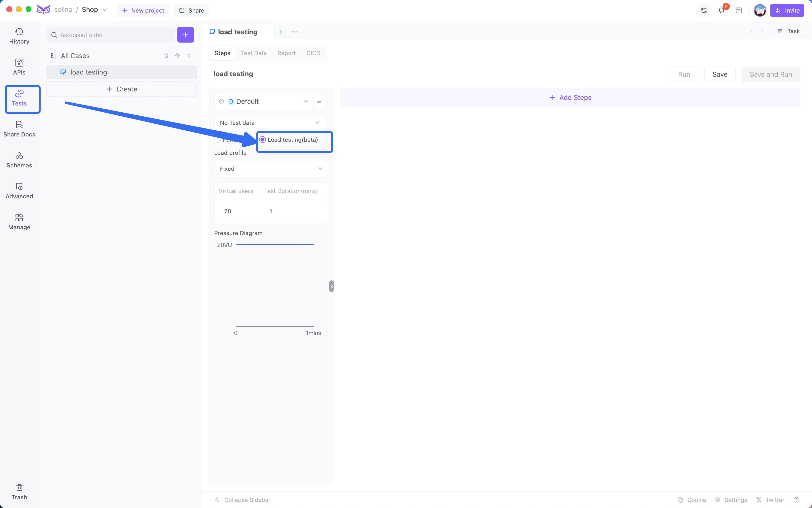Image resolution: width=812 pixels, height=508 pixels.
Task: Click the Share button in top bar
Action: [x=192, y=10]
